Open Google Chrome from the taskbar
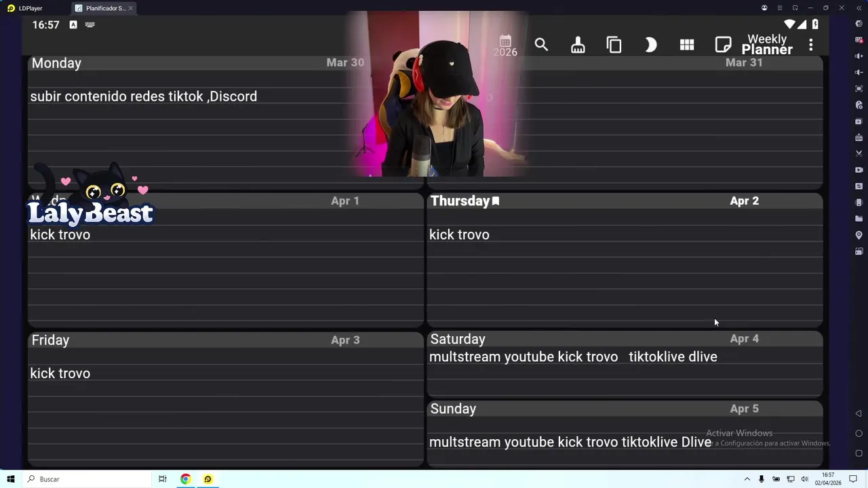868x488 pixels. [x=185, y=479]
